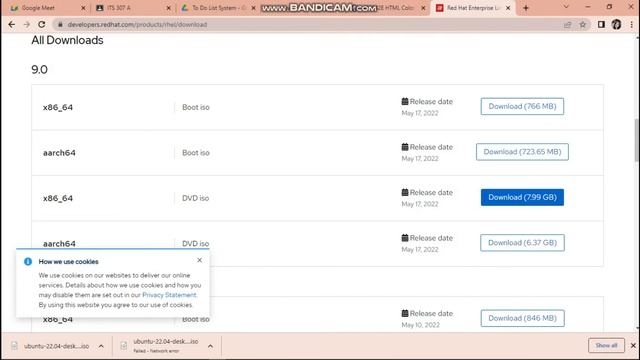Download x86_64 Boot iso (766 MB)
Viewport: 640px width, 360px height.
click(x=522, y=106)
